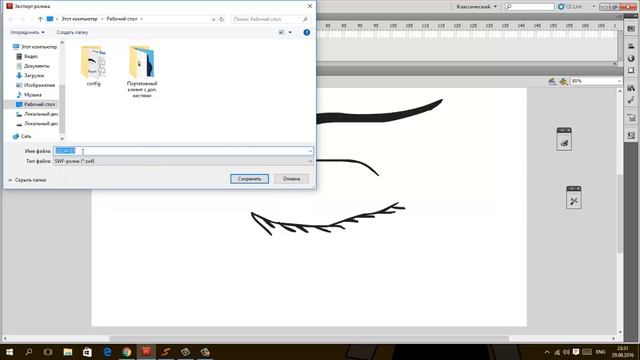Open the Классический workspace dropdown
This screenshot has width=640, height=360.
(476, 7)
